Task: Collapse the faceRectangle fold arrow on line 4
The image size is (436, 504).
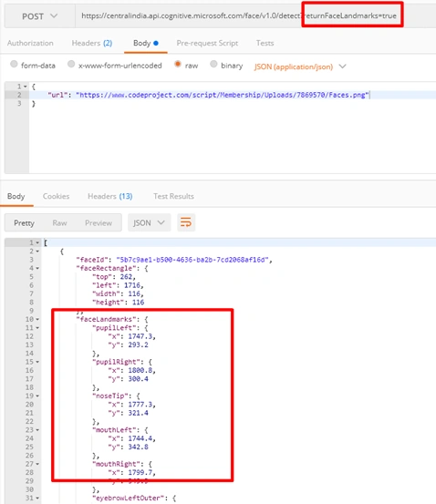Action: (x=37, y=268)
